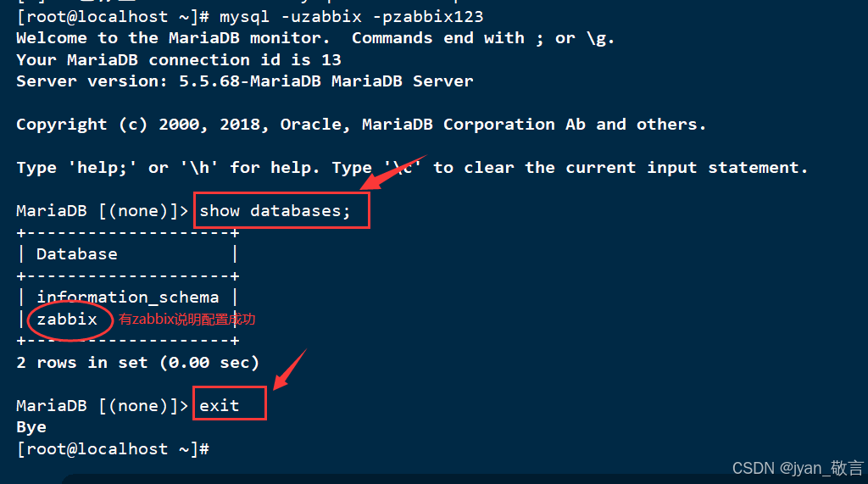Viewport: 868px width, 484px height.
Task: Click the '2 rows in set' result line
Action: (x=138, y=363)
